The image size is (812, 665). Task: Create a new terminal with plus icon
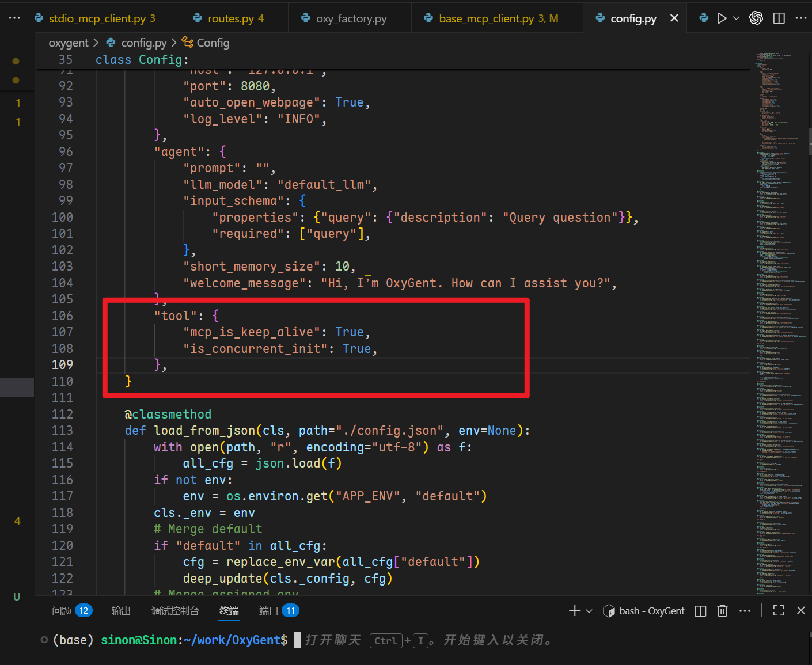574,611
